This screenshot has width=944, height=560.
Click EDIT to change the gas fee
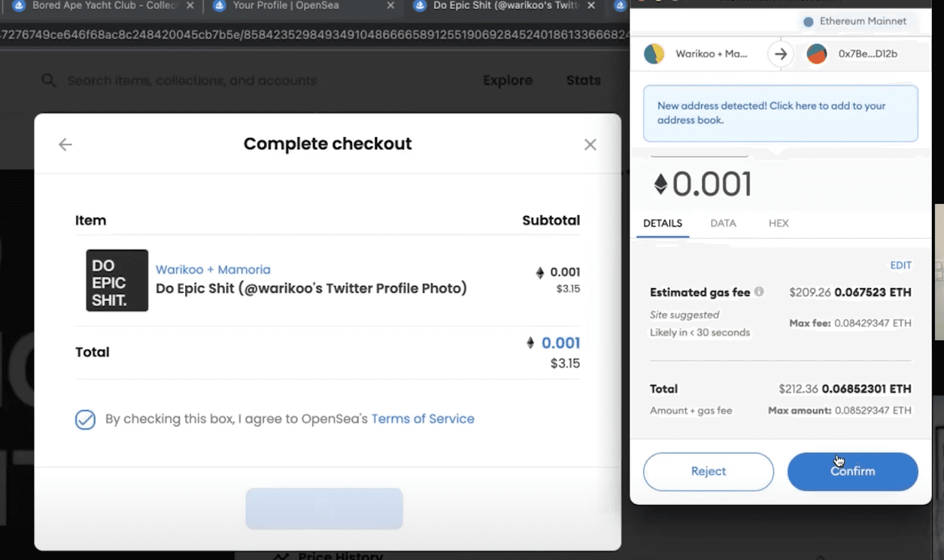900,265
